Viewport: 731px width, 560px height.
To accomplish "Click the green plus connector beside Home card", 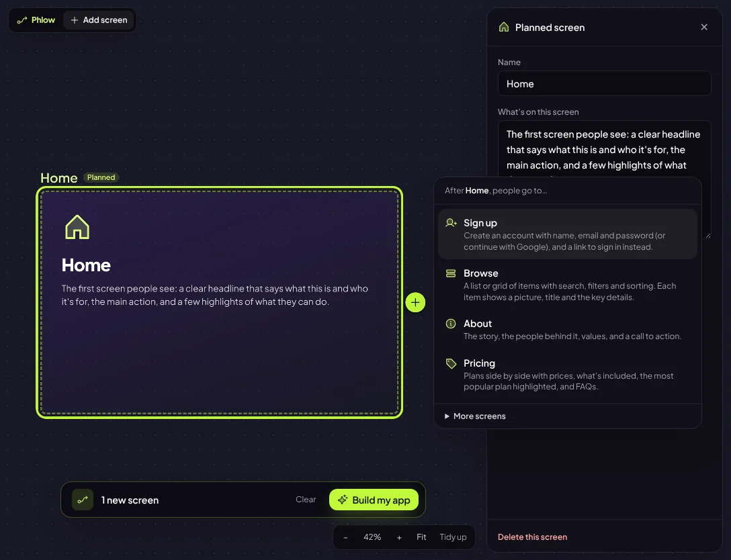I will [415, 302].
